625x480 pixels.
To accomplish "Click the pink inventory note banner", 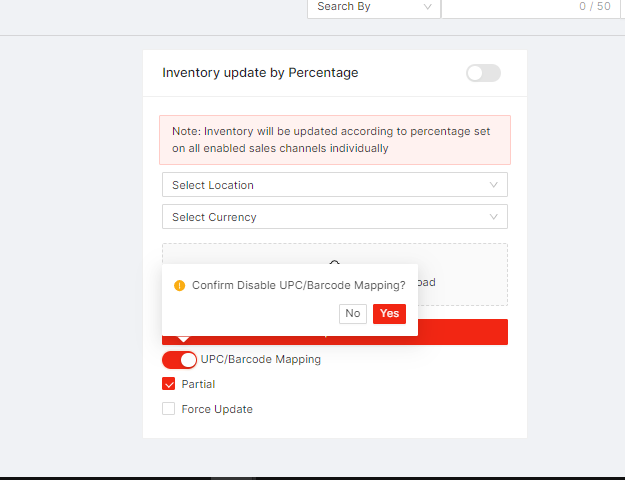I will [x=335, y=140].
